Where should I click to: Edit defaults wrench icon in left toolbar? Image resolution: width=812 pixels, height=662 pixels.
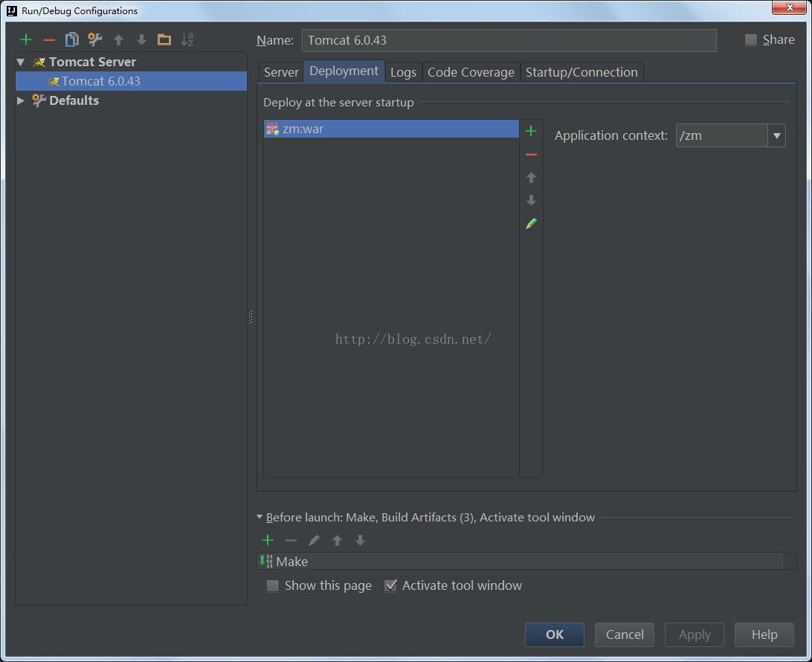(x=94, y=39)
